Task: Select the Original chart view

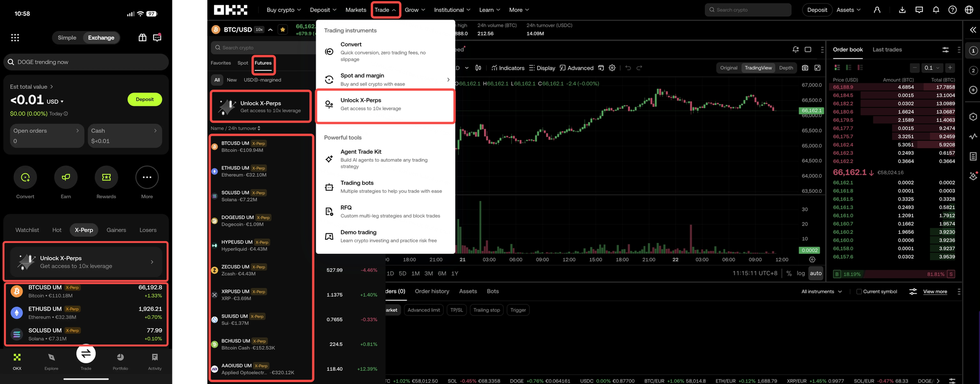Action: click(728, 68)
